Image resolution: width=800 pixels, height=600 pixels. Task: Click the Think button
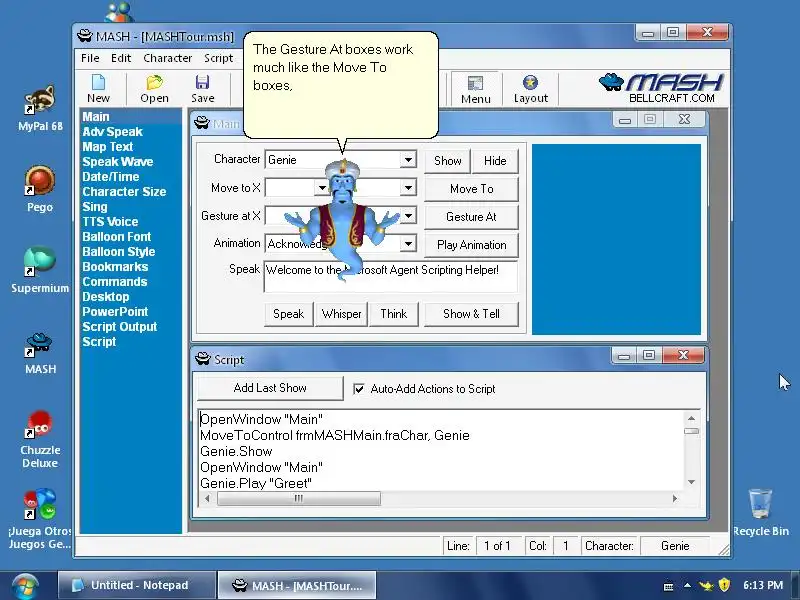pyautogui.click(x=393, y=314)
